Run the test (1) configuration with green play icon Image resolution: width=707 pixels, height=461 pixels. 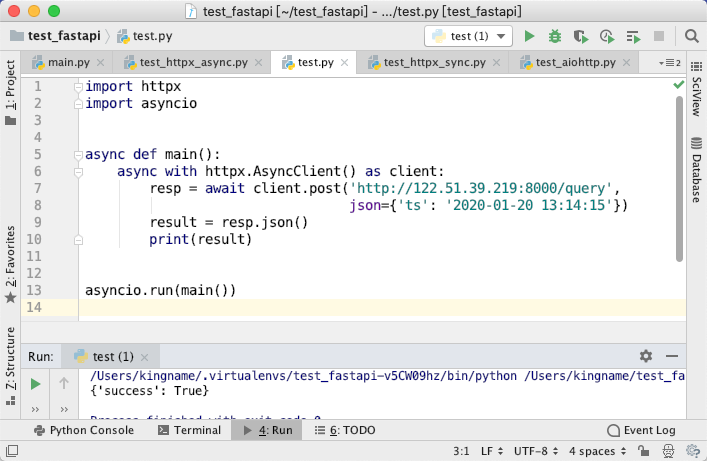coord(529,36)
